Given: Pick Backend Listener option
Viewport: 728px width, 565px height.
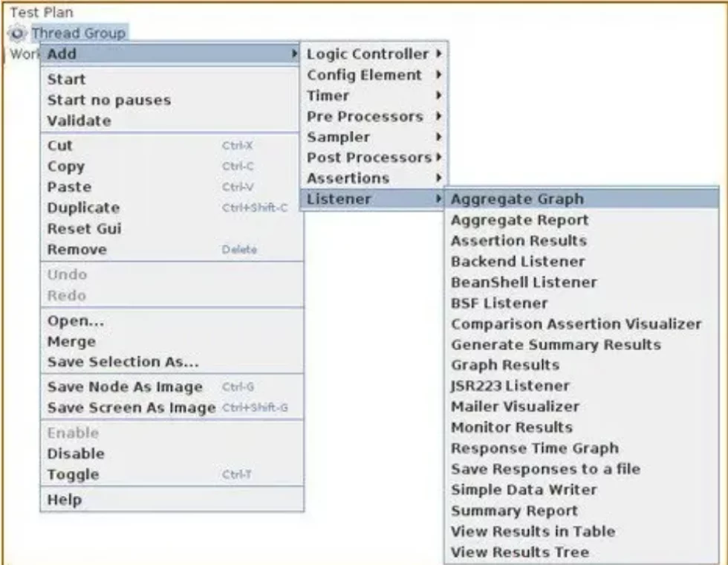Looking at the screenshot, I should [x=517, y=262].
